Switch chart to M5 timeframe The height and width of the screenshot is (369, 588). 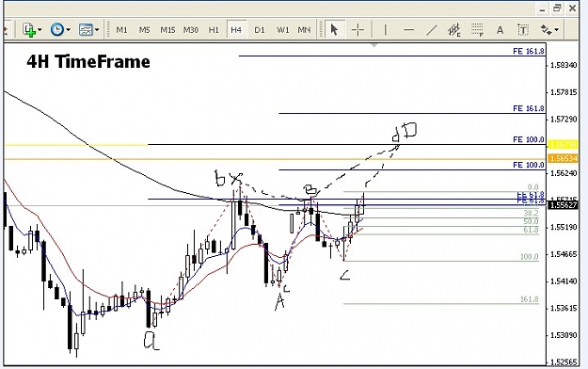[x=144, y=30]
